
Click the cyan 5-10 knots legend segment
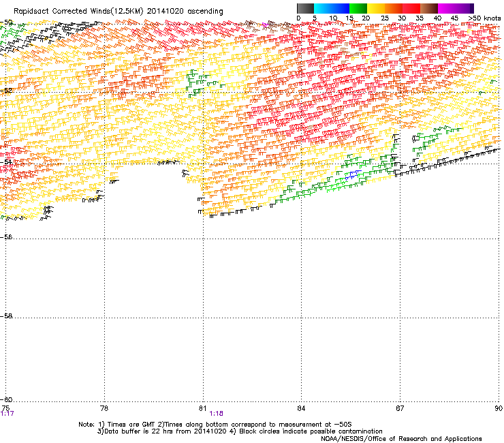click(x=323, y=8)
